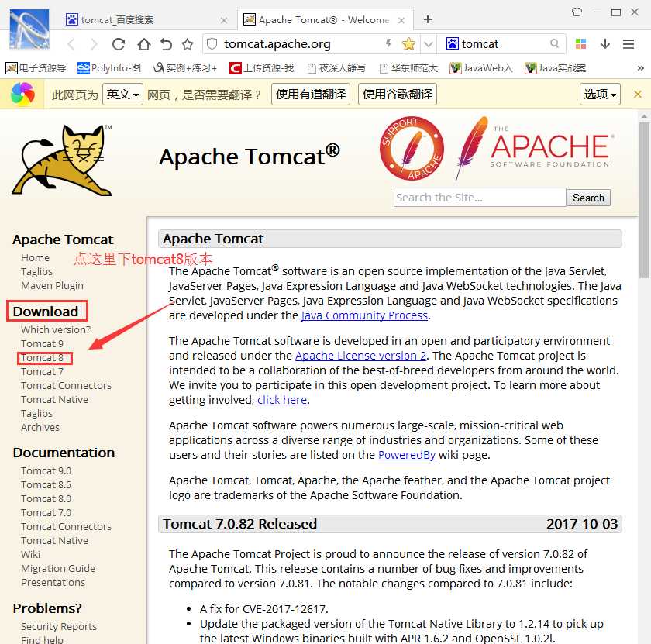
Task: Click the colorful pinwheel icon in translate bar
Action: pyautogui.click(x=22, y=95)
